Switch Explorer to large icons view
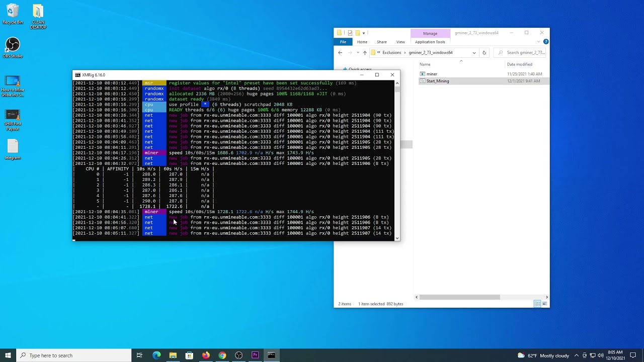Image resolution: width=644 pixels, height=362 pixels. coord(544,304)
